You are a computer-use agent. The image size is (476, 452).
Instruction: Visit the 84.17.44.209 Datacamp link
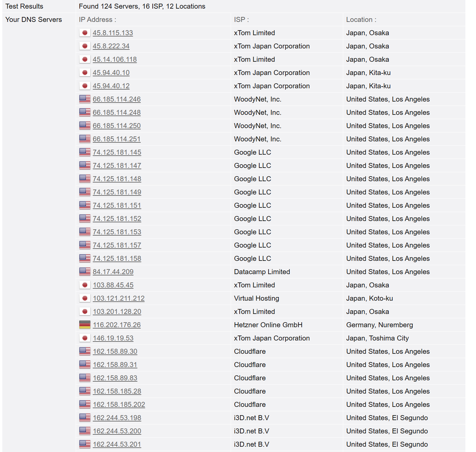point(113,272)
